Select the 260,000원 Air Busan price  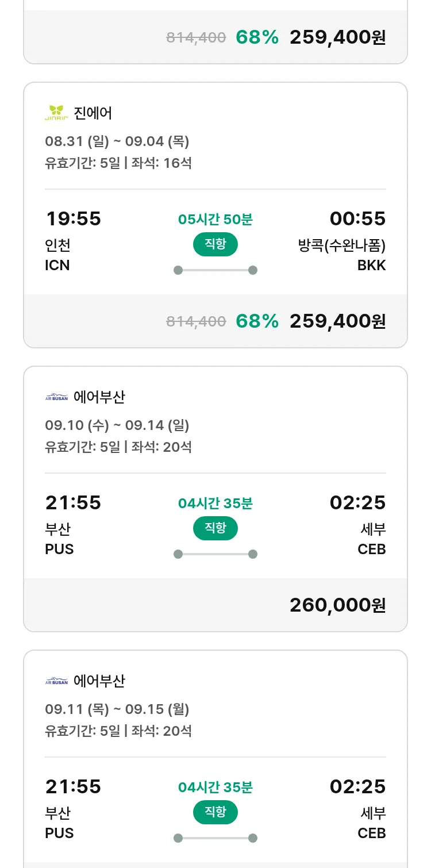(337, 605)
